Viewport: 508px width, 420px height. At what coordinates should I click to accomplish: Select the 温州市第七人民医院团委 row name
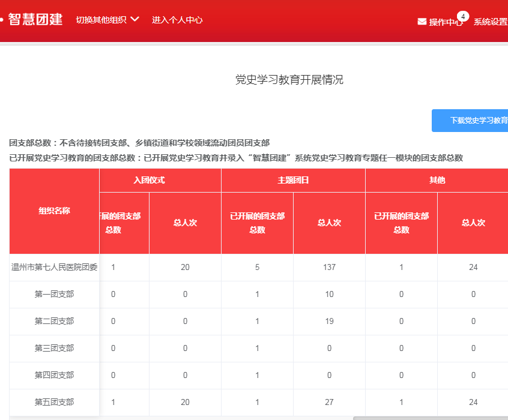[x=54, y=267]
